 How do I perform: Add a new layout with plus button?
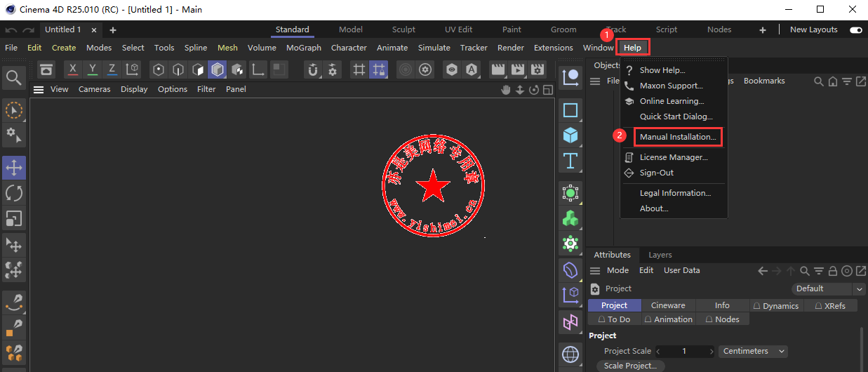pos(763,29)
